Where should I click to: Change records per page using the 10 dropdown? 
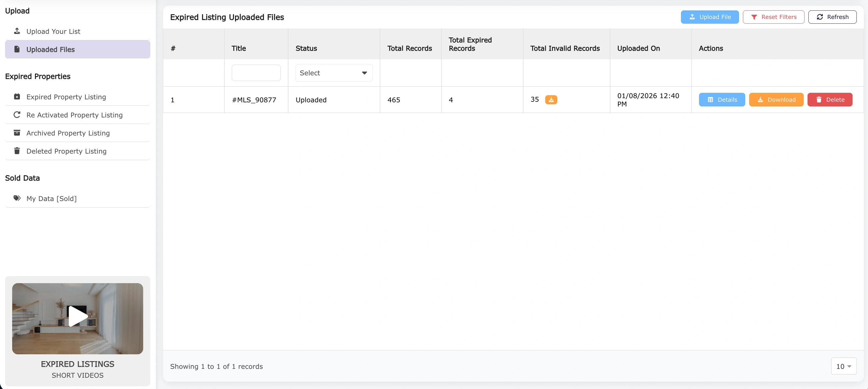tap(843, 366)
